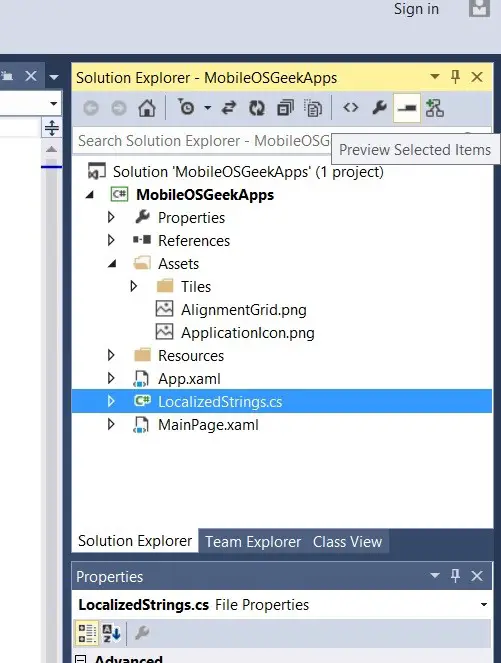Click the Back navigation arrow in Solution Explorer

click(x=91, y=109)
